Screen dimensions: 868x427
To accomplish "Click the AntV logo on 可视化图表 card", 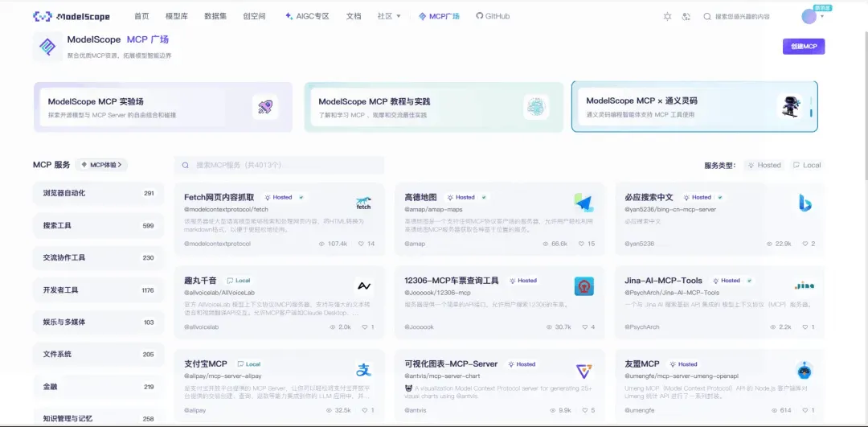I will pyautogui.click(x=584, y=371).
